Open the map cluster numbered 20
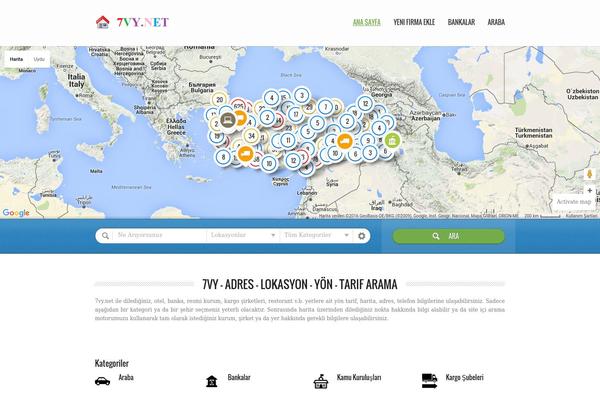The height and width of the screenshot is (400, 600). (x=219, y=100)
